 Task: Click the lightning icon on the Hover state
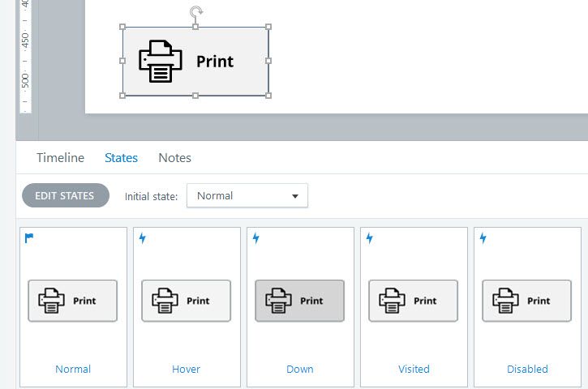(143, 238)
